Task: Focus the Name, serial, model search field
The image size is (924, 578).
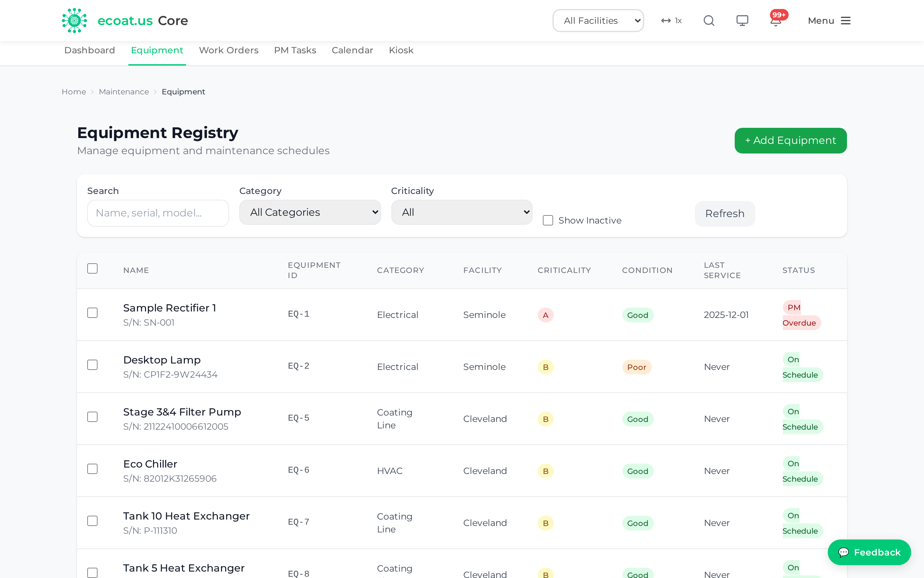Action: pyautogui.click(x=158, y=213)
